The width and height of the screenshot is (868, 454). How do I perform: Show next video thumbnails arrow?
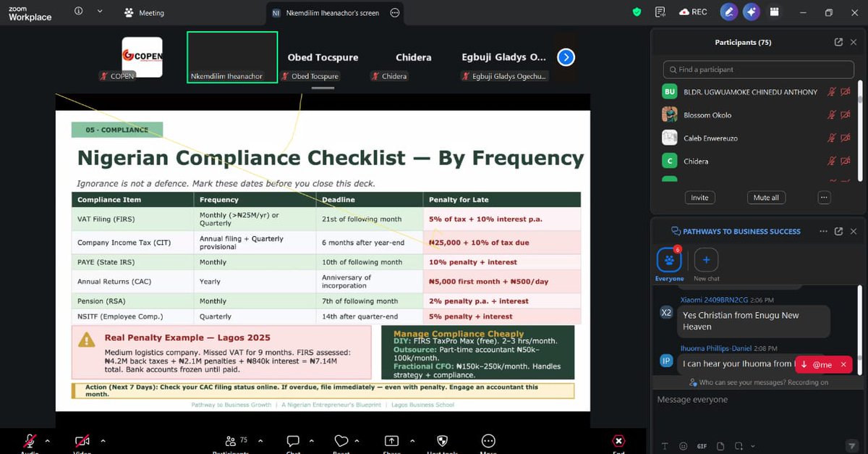tap(566, 57)
